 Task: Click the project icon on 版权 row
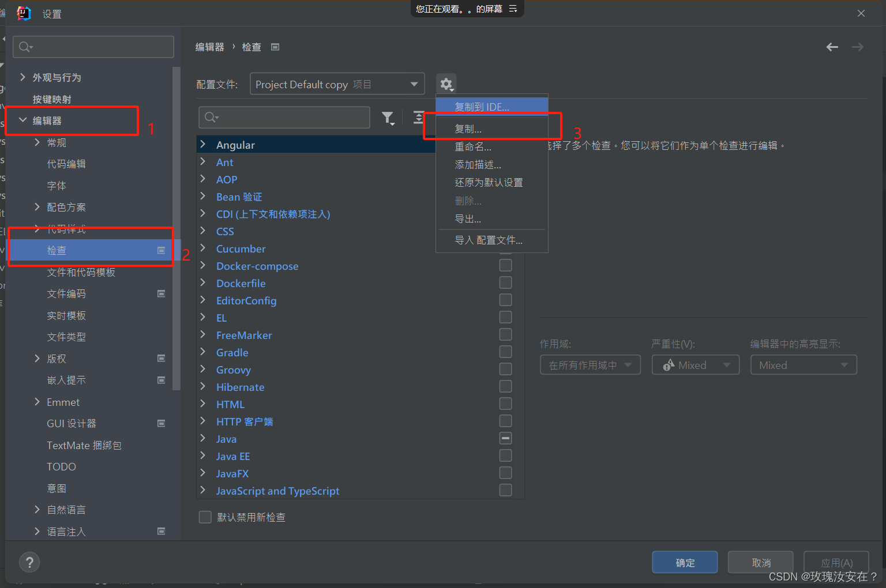pyautogui.click(x=162, y=359)
